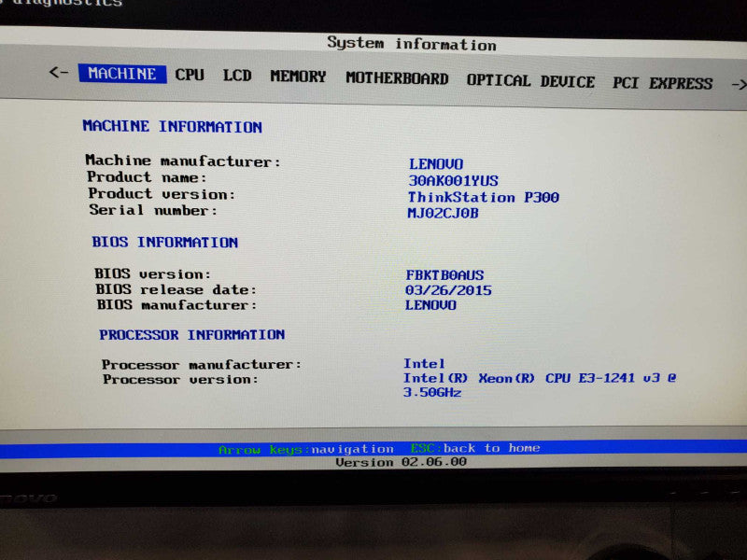
Task: Click the right arrow after PCI EXPRESS
Action: pyautogui.click(x=739, y=85)
